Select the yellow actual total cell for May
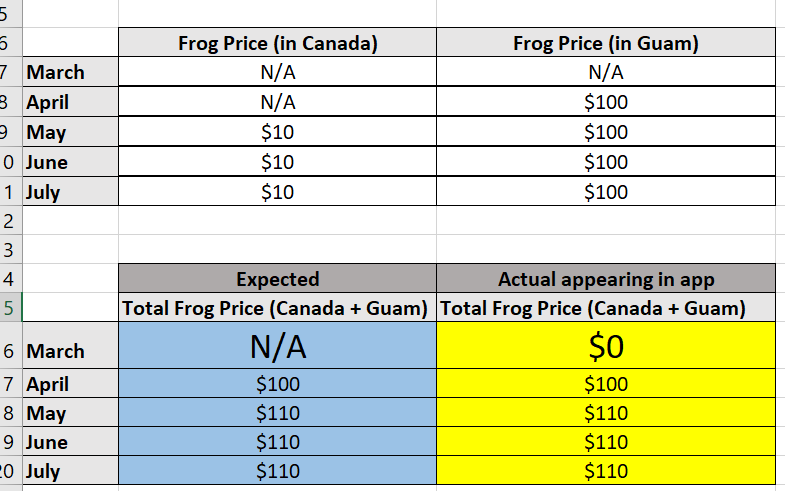 (606, 413)
